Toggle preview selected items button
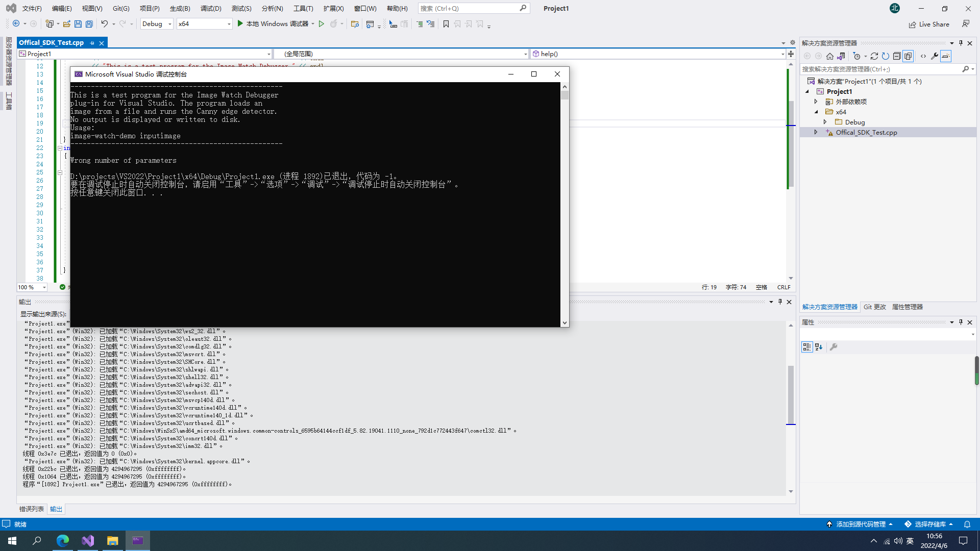This screenshot has height=551, width=980. tap(946, 56)
